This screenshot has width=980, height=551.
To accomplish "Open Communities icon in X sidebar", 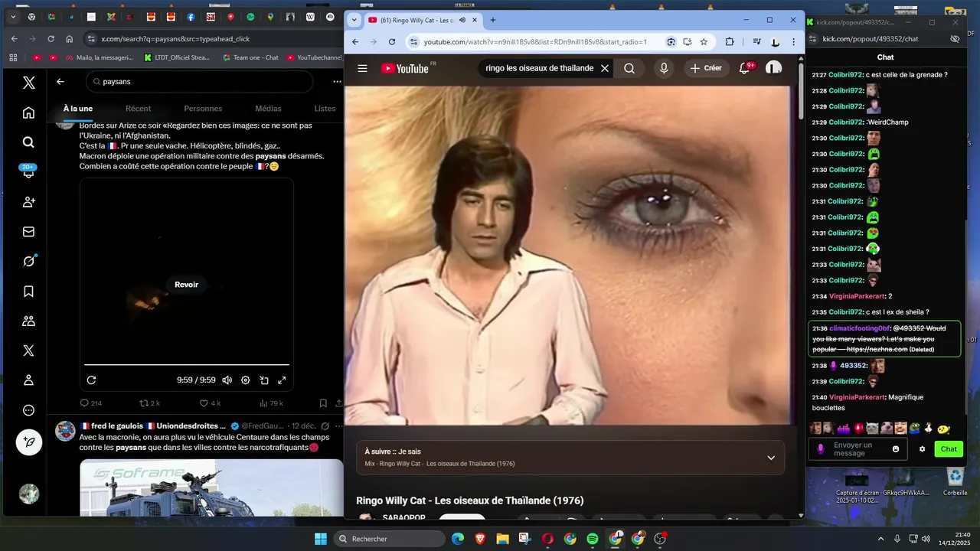I will click(x=28, y=321).
